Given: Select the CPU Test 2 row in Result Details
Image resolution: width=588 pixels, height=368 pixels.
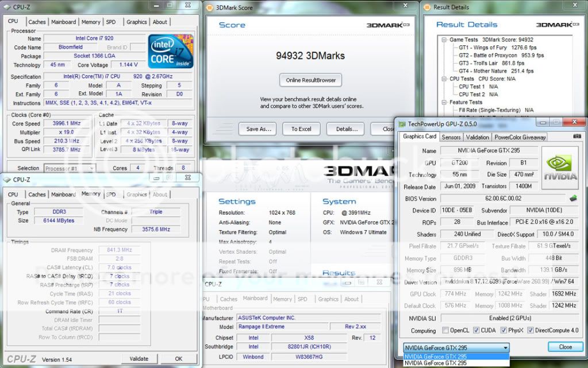Looking at the screenshot, I should pyautogui.click(x=478, y=94).
